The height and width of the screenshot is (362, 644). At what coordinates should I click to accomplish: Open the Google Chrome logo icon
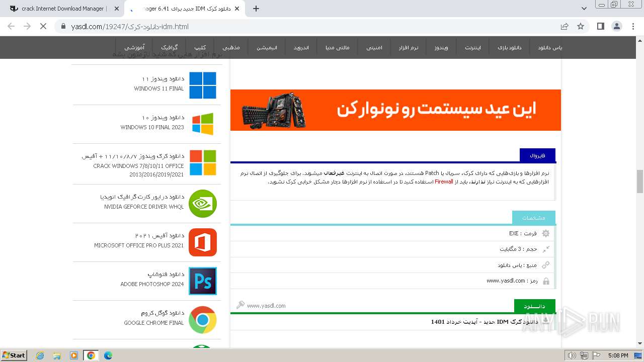coord(203,320)
